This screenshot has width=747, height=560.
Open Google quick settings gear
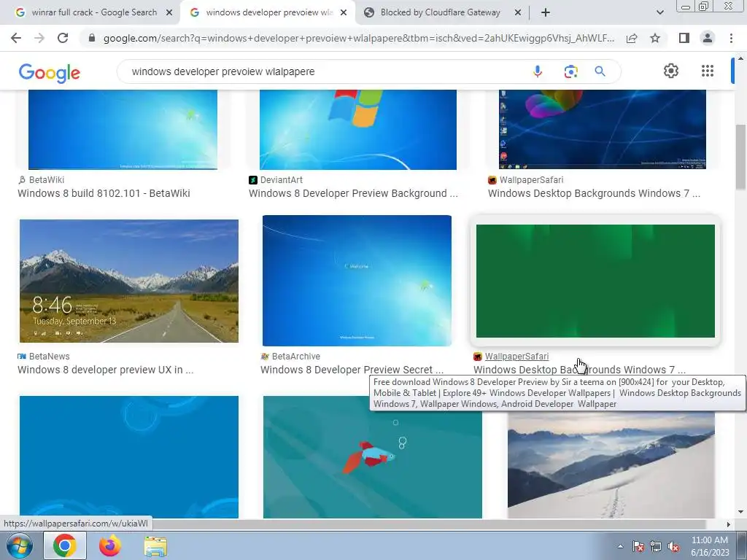[x=671, y=71]
